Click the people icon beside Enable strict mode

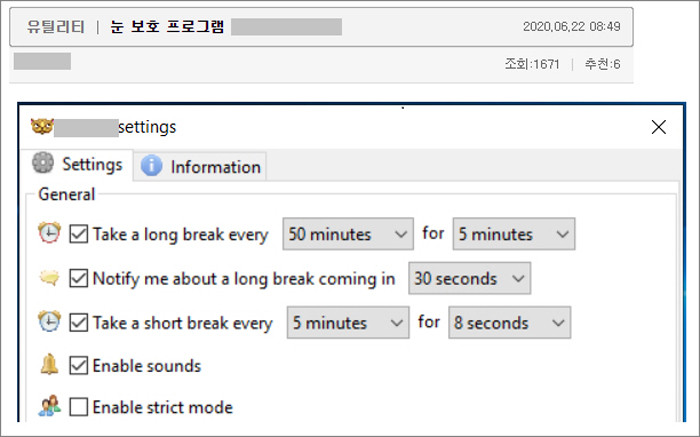tap(49, 407)
